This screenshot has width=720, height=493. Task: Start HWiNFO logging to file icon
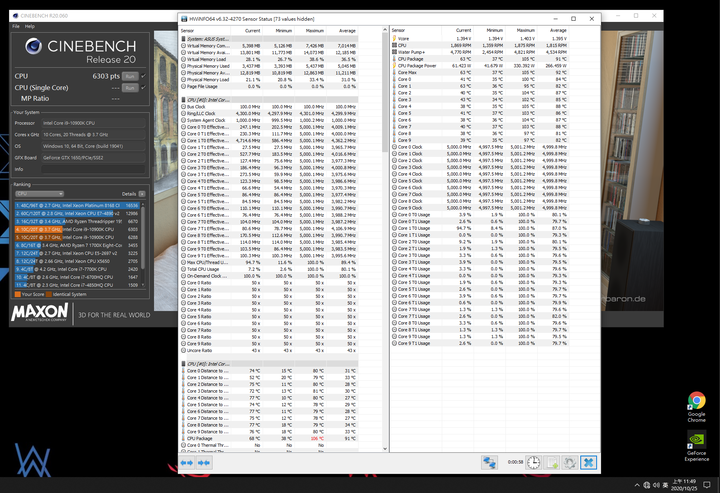551,462
